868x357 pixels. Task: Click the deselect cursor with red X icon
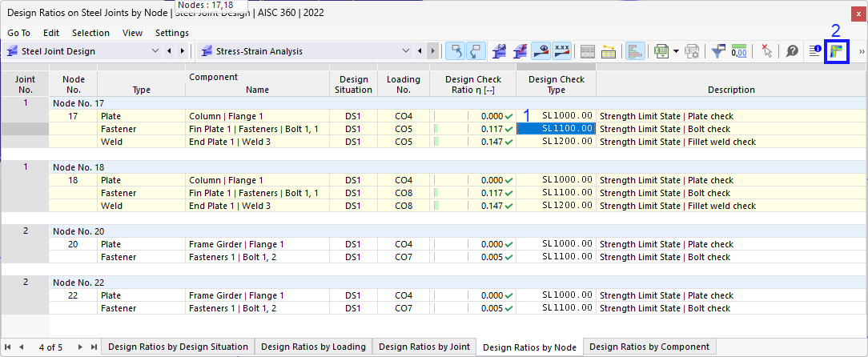pos(766,51)
